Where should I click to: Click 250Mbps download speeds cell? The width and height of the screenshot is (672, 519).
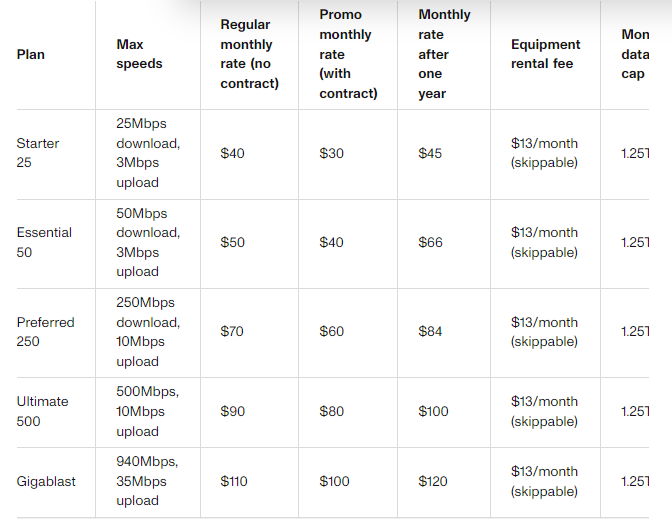tap(148, 332)
